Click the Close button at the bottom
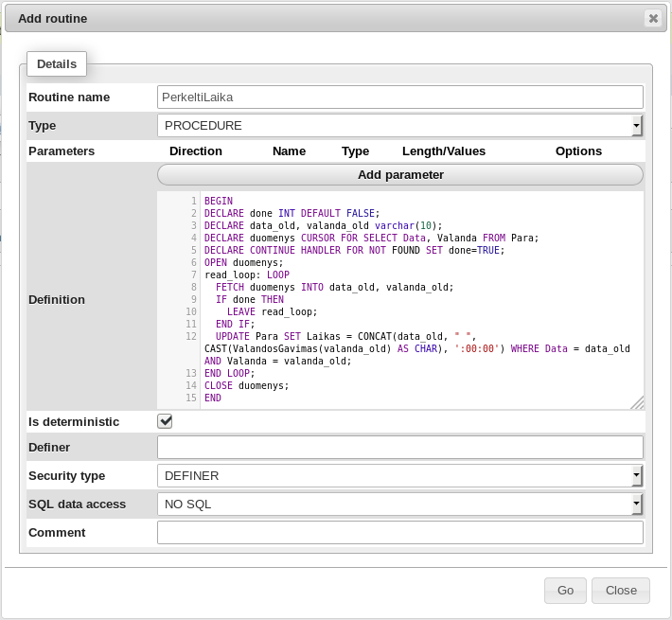The height and width of the screenshot is (620, 672). 621,590
